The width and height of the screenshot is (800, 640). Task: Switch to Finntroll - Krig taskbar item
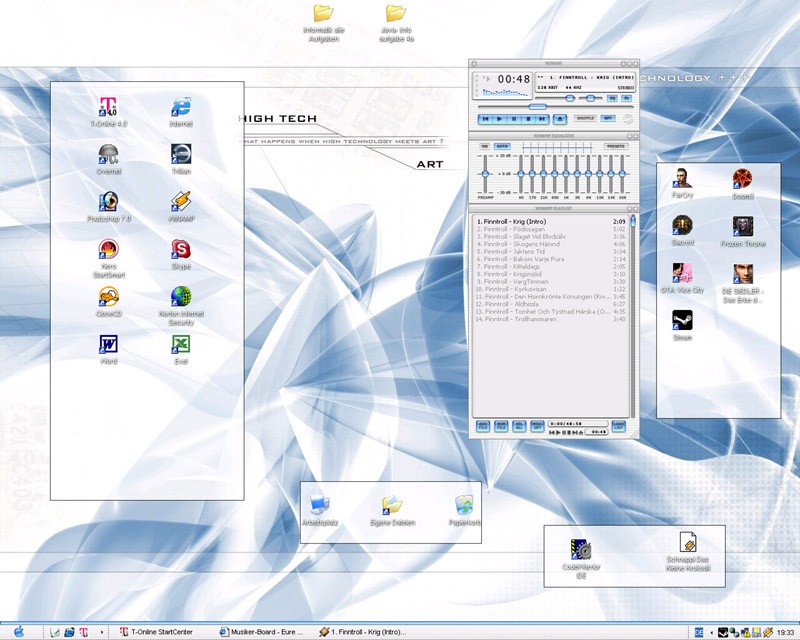coord(362,632)
